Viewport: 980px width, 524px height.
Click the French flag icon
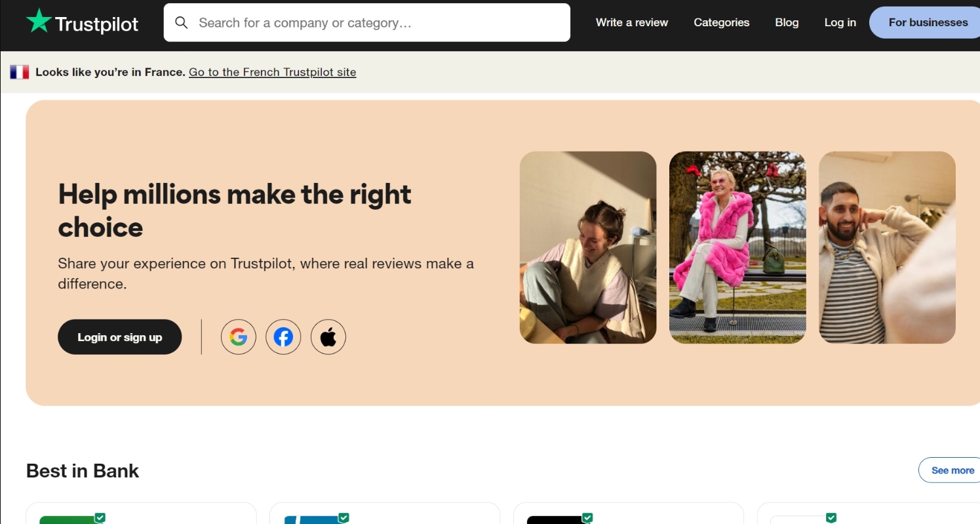[20, 72]
